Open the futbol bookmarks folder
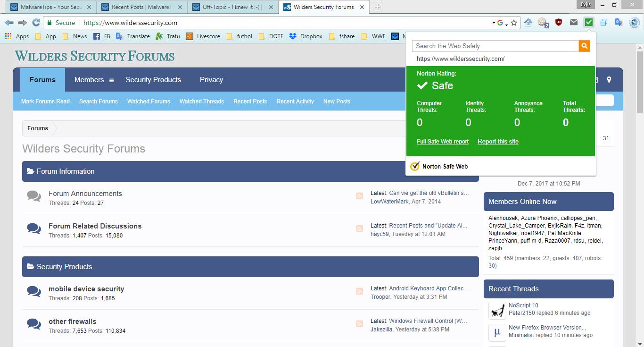644x347 pixels. 239,36
